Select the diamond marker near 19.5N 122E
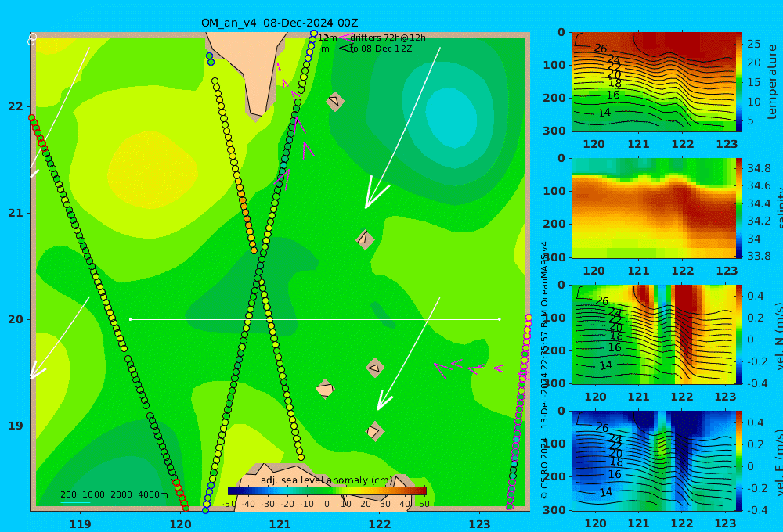 (x=374, y=368)
